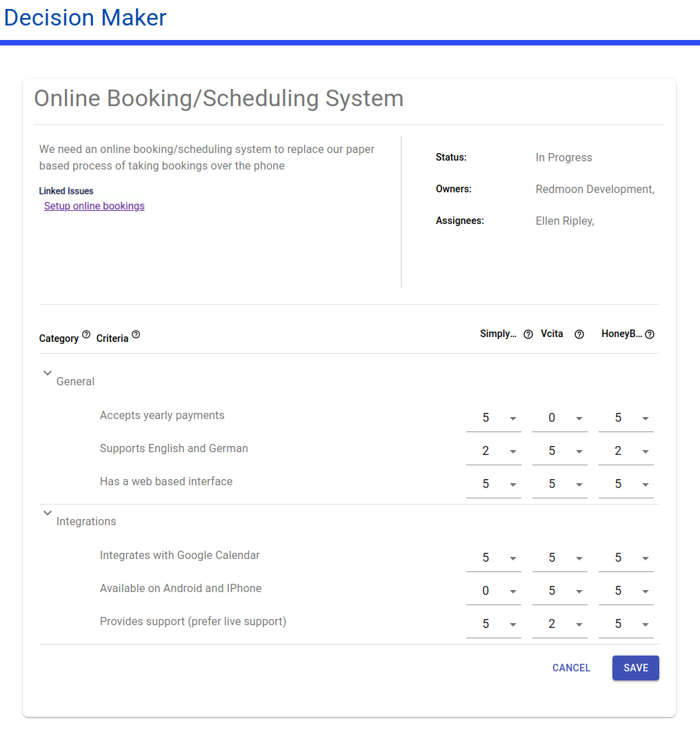Open Simply score dropdown for Supports English and German
Screen dimensions: 700x741
click(493, 451)
